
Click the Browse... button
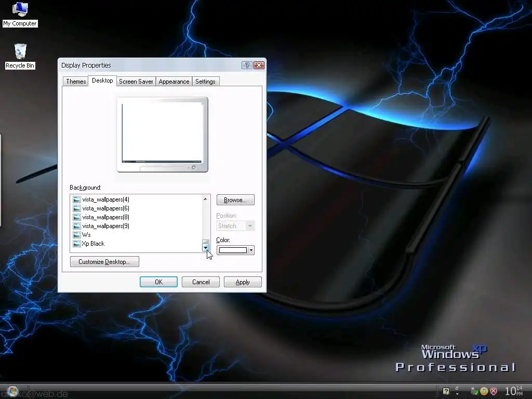(x=235, y=200)
